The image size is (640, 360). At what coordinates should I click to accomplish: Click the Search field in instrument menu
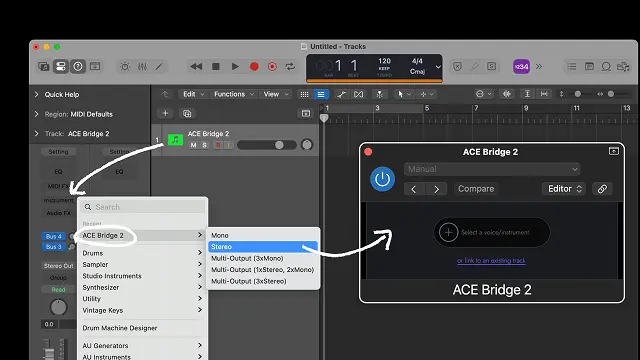[143, 207]
